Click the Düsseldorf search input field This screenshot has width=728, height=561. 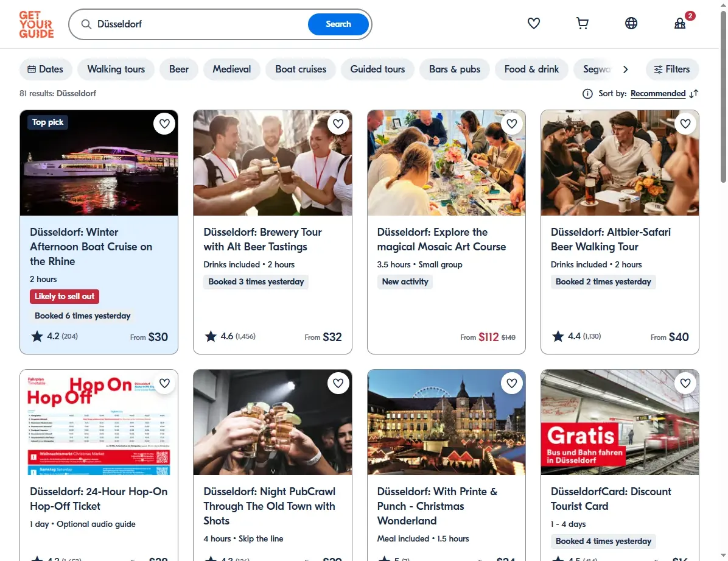point(200,24)
